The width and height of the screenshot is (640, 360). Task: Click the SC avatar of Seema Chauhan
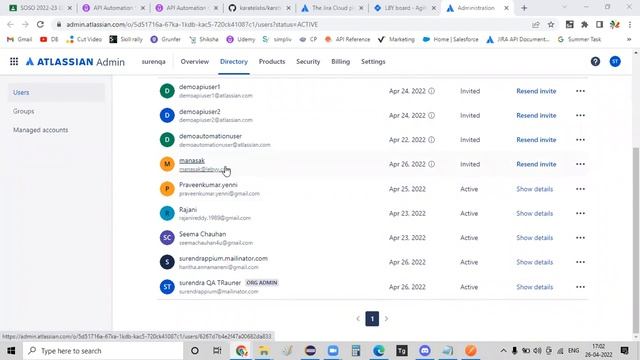pyautogui.click(x=167, y=238)
